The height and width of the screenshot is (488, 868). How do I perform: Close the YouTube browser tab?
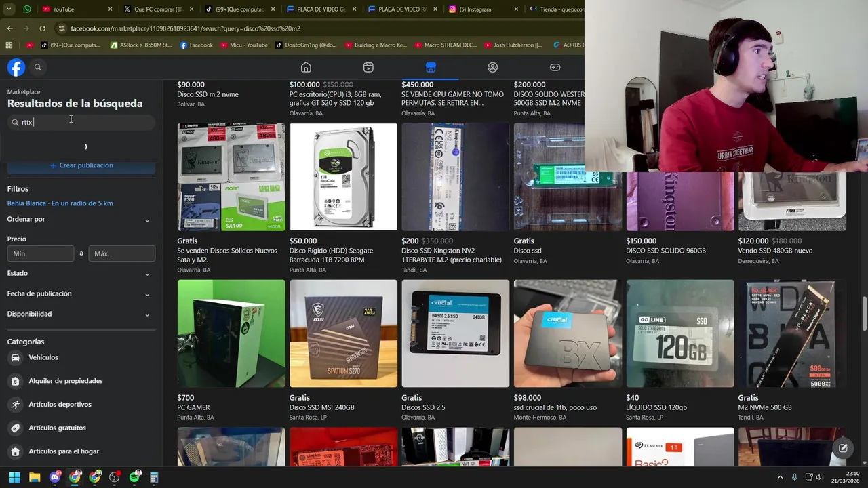point(110,9)
